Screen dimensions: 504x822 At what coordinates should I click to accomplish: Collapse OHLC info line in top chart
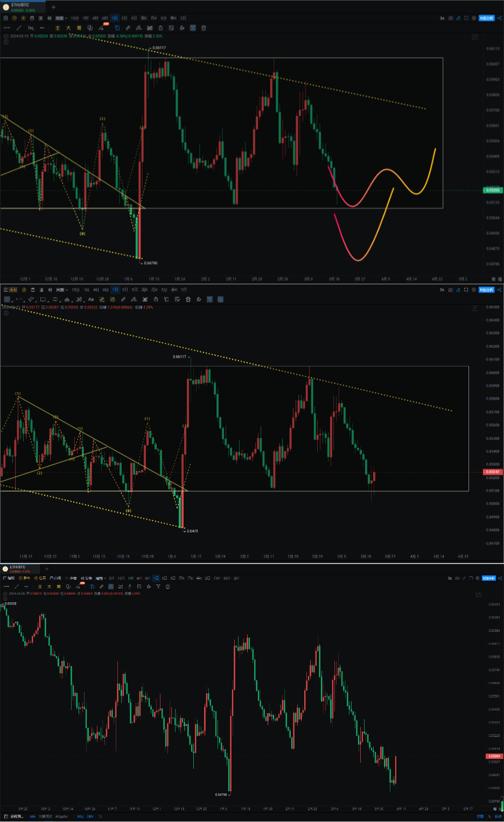point(6,36)
